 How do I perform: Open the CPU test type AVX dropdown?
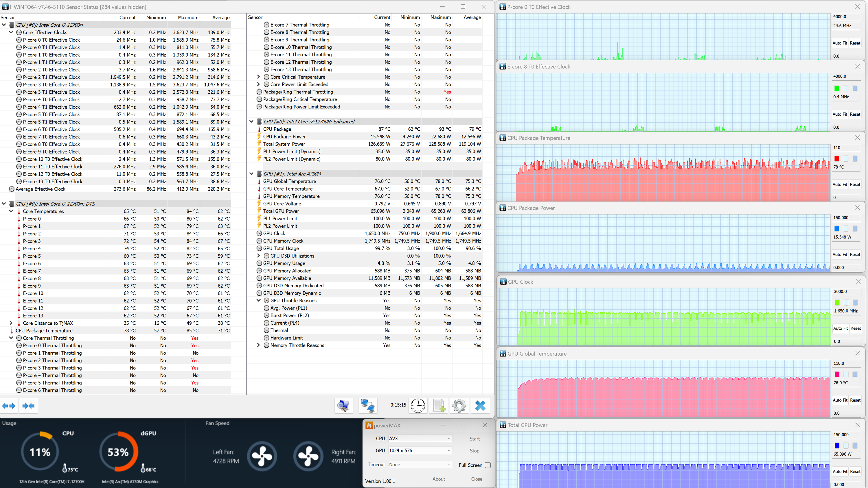pos(420,439)
